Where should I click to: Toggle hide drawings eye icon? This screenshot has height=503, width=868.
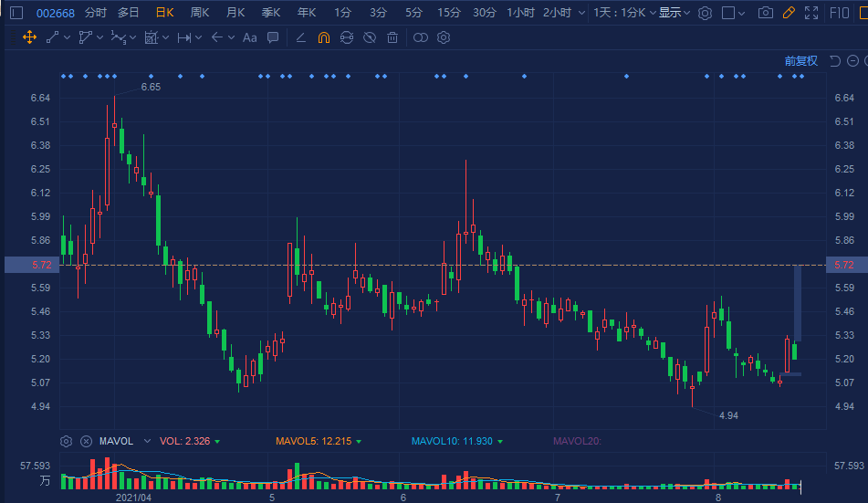coord(370,37)
